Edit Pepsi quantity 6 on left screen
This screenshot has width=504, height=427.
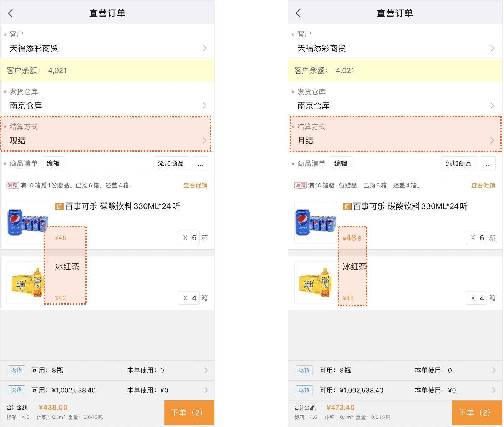(188, 238)
